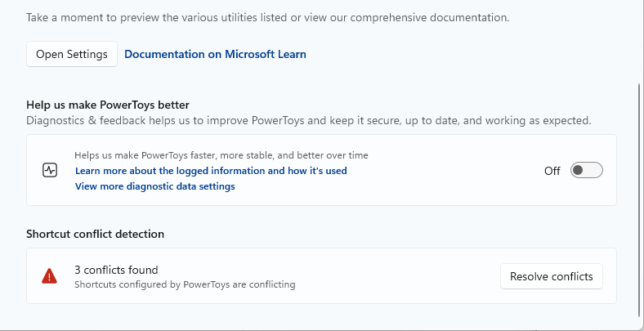Open Documentation on Microsoft Learn link
Image resolution: width=644 pixels, height=331 pixels.
(x=215, y=55)
